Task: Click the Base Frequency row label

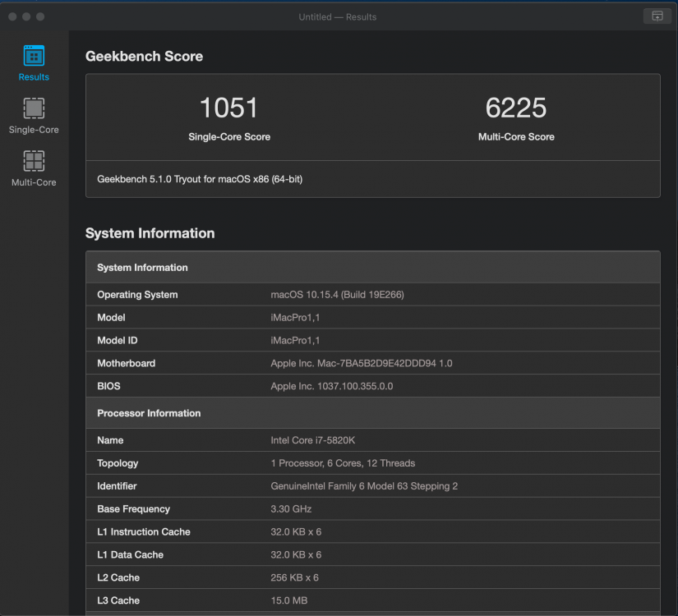Action: (x=134, y=508)
